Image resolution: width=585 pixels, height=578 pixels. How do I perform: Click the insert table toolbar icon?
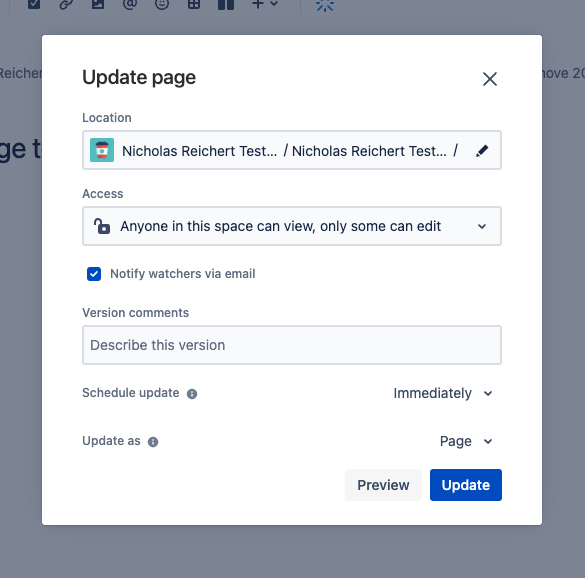pyautogui.click(x=194, y=4)
